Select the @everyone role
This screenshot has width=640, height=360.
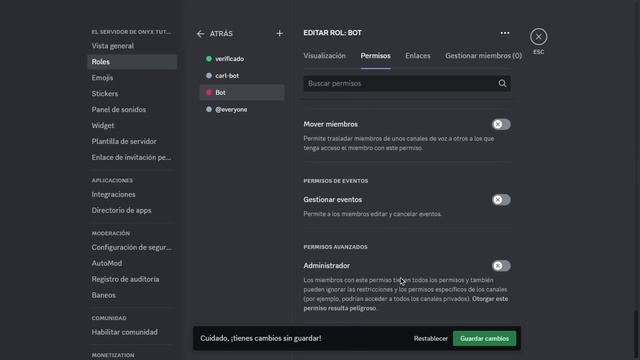242,109
